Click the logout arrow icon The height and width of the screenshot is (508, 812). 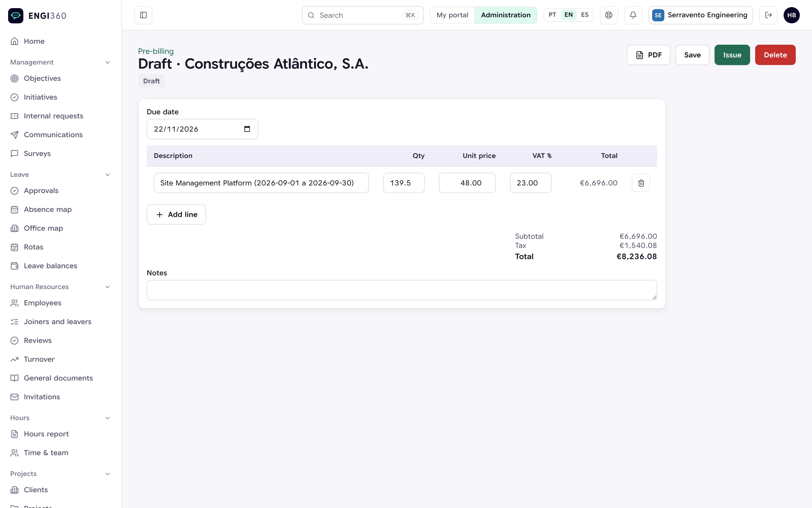tap(768, 15)
